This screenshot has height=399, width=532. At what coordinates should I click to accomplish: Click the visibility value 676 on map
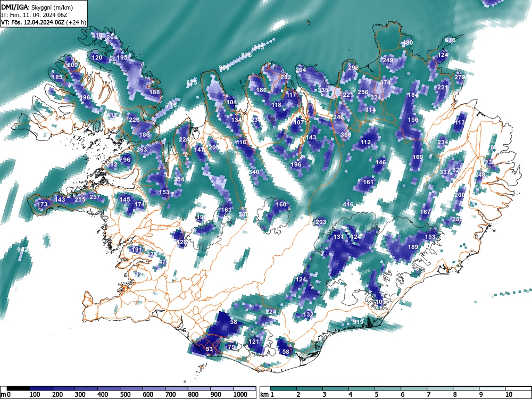click(450, 40)
